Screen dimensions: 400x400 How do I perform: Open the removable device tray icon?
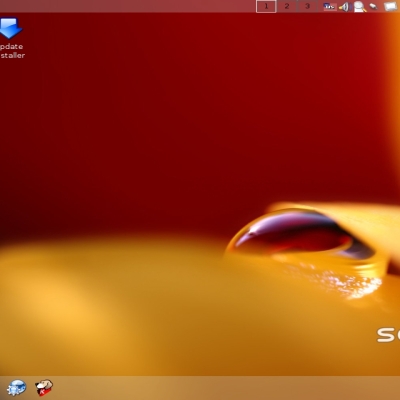click(x=374, y=6)
